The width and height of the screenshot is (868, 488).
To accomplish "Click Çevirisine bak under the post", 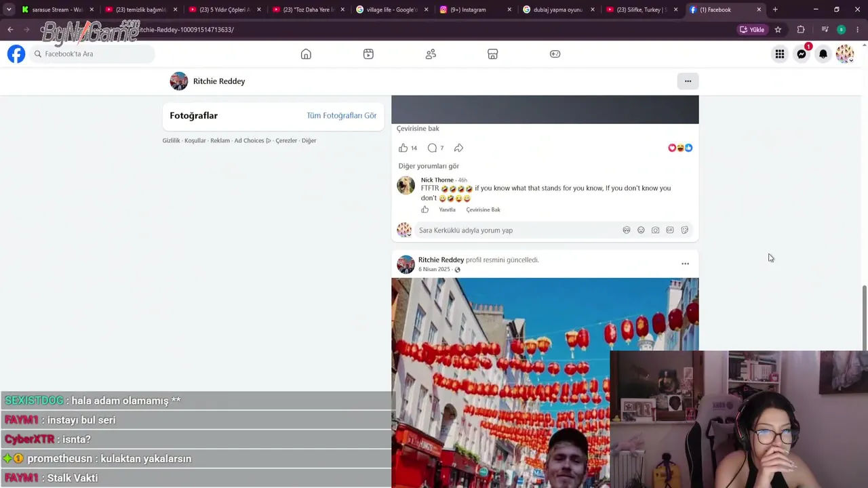I will 418,129.
